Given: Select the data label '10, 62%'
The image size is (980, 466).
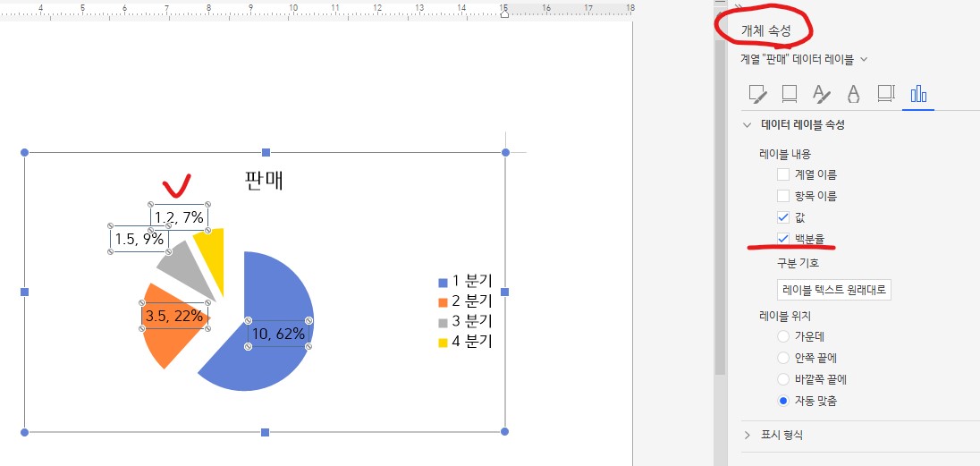Looking at the screenshot, I should tap(278, 334).
